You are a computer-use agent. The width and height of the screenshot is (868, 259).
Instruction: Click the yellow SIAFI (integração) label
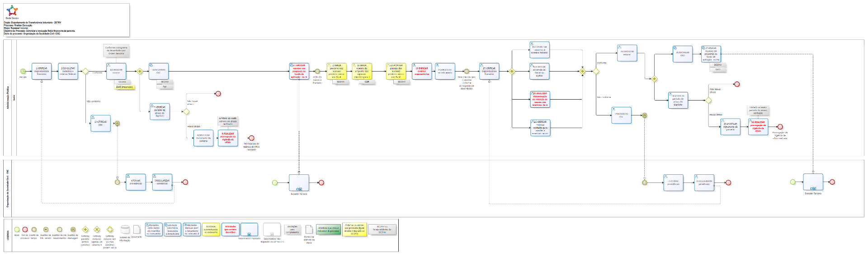pyautogui.click(x=124, y=87)
